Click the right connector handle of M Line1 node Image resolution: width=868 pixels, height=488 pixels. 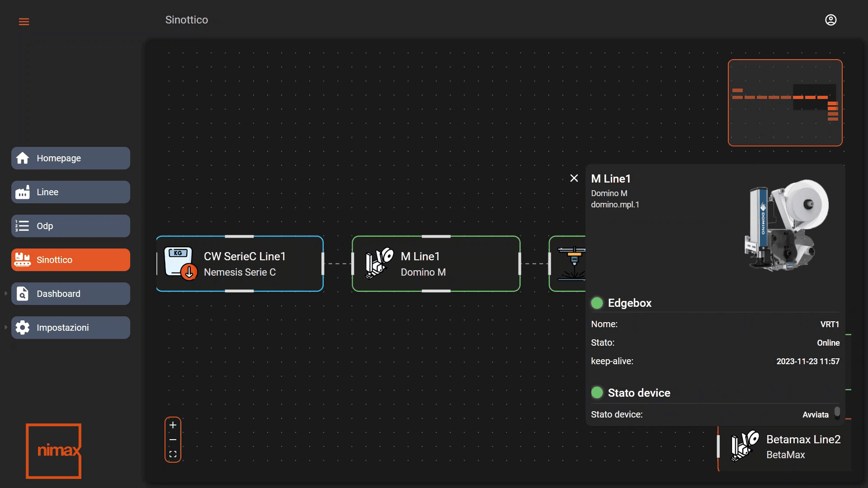tap(520, 264)
